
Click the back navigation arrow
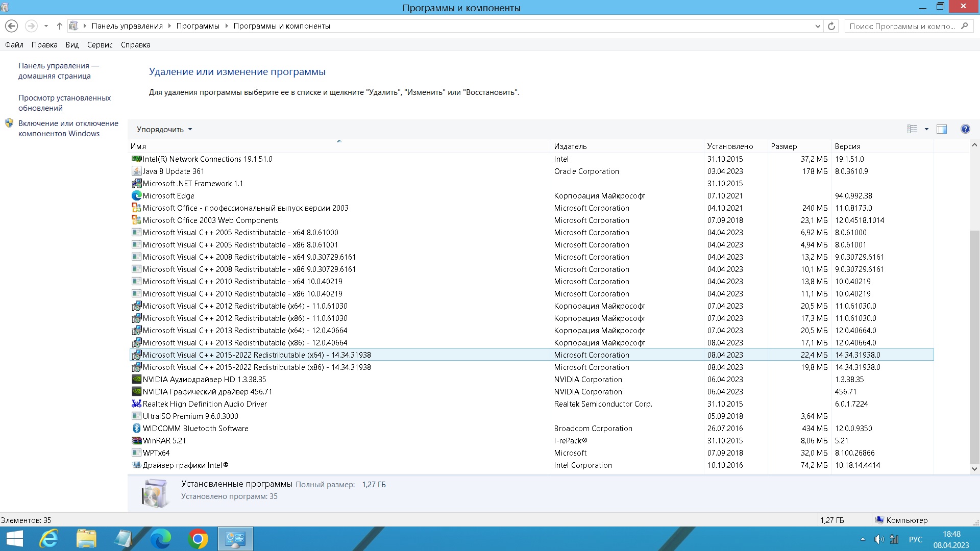[11, 26]
